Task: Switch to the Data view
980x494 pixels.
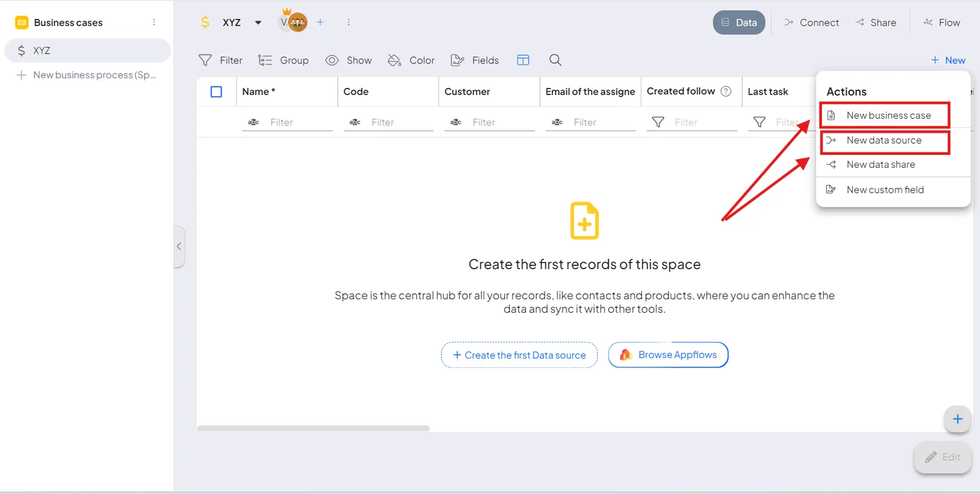Action: [739, 23]
